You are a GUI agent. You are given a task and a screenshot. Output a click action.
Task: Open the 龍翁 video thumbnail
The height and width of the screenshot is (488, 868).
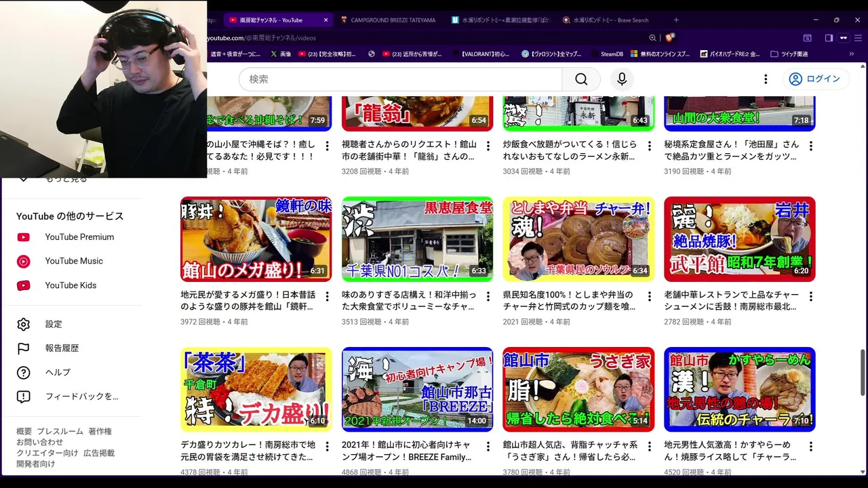[417, 114]
